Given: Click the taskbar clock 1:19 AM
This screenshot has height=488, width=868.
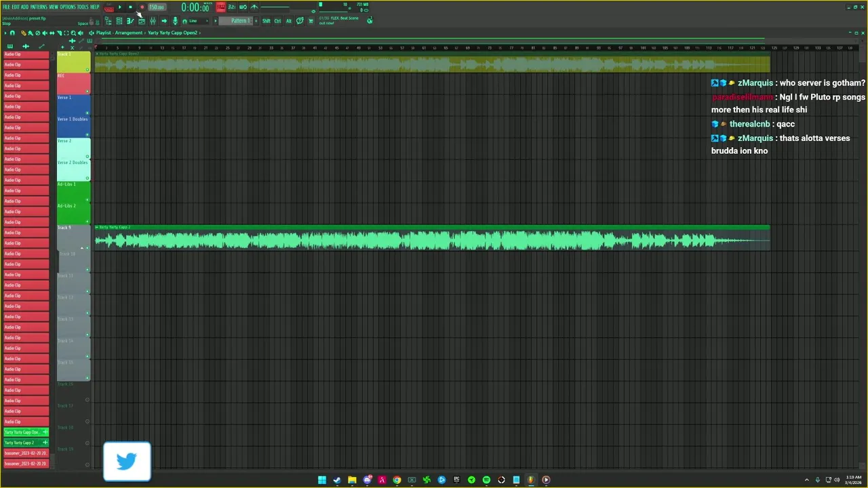Looking at the screenshot, I should point(853,480).
